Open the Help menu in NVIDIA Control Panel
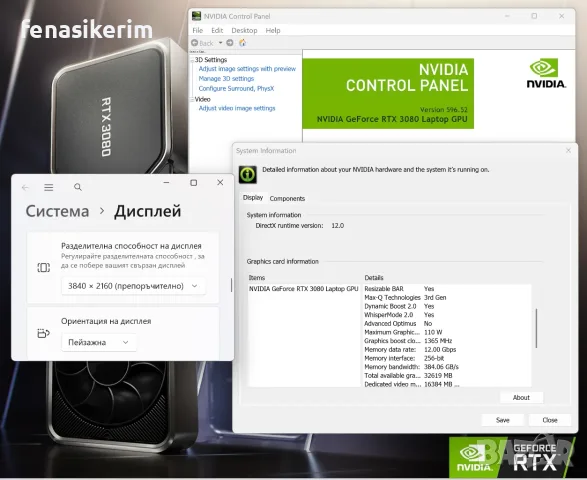Viewport: 587px width, 480px height. [x=273, y=30]
